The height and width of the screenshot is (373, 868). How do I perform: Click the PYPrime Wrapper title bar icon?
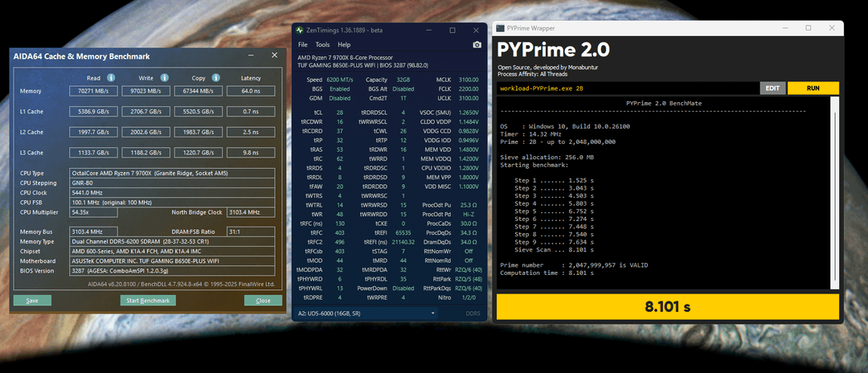point(501,27)
